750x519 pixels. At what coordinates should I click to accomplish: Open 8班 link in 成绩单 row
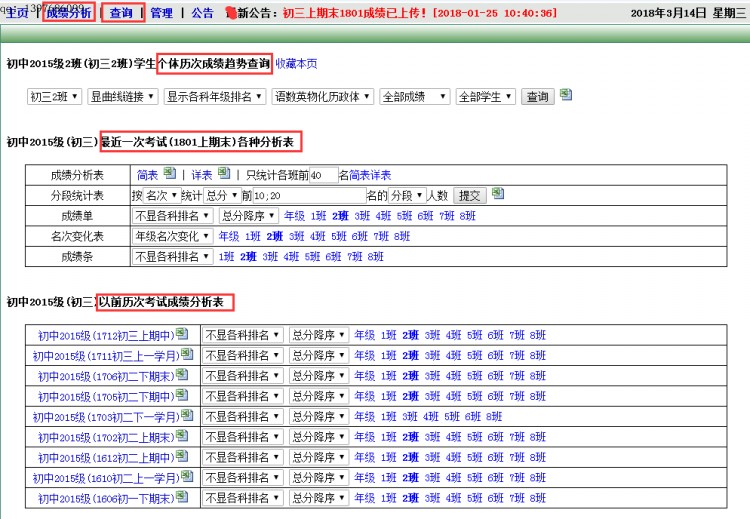pyautogui.click(x=467, y=216)
